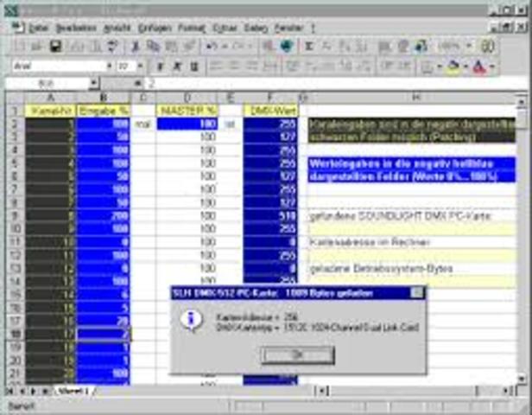This screenshot has height=415, width=532.
Task: Toggle Align Left on formatting toolbar
Action: point(216,67)
